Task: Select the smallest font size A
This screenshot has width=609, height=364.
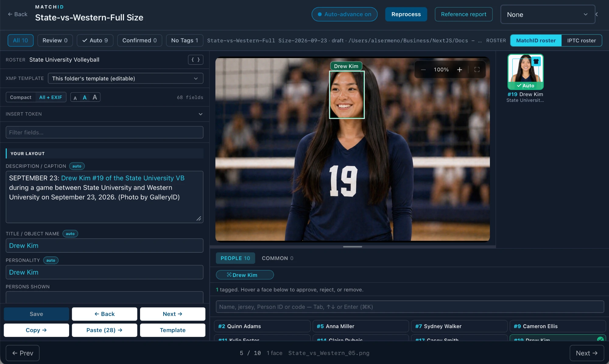Action: 75,98
